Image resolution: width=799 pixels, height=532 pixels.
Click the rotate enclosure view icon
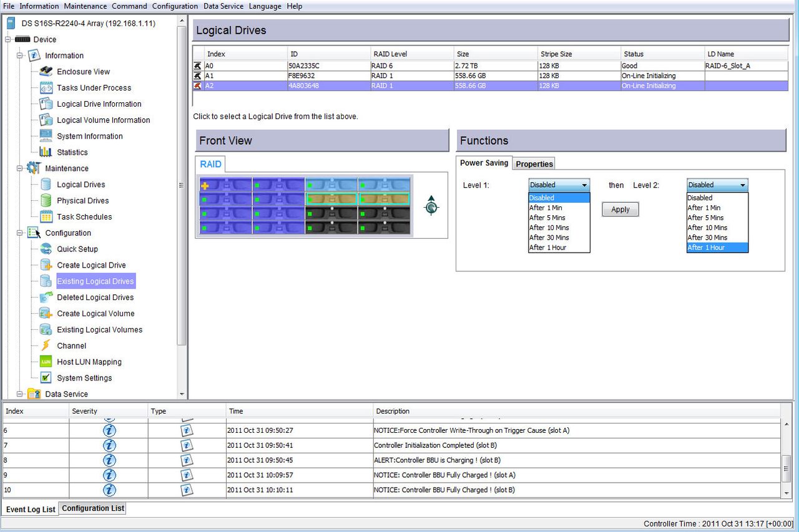[x=431, y=205]
